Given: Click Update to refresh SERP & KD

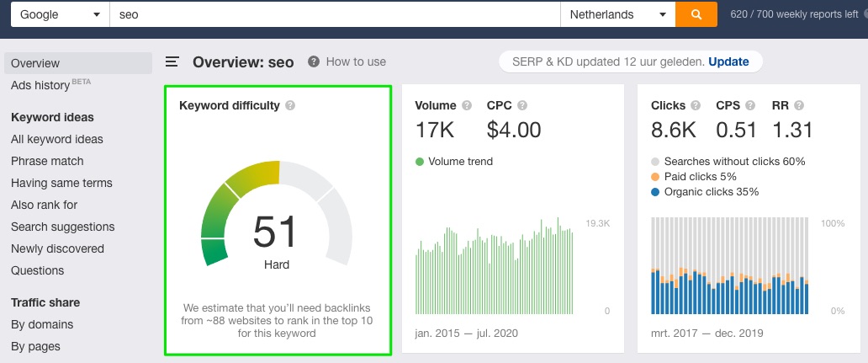Looking at the screenshot, I should 728,61.
